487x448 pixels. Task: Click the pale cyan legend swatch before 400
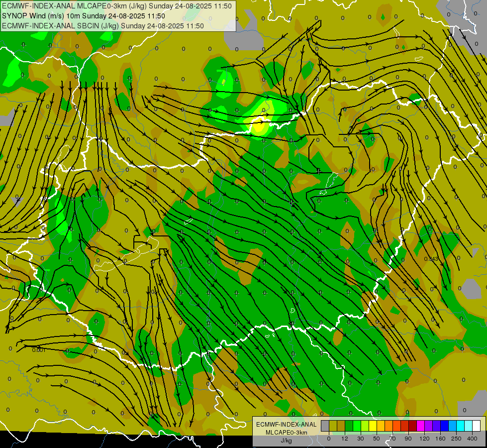click(x=469, y=426)
